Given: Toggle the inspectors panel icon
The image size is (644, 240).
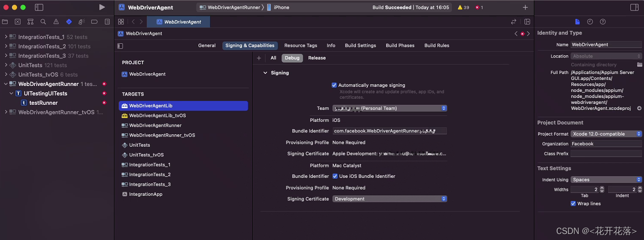Looking at the screenshot, I should (634, 7).
